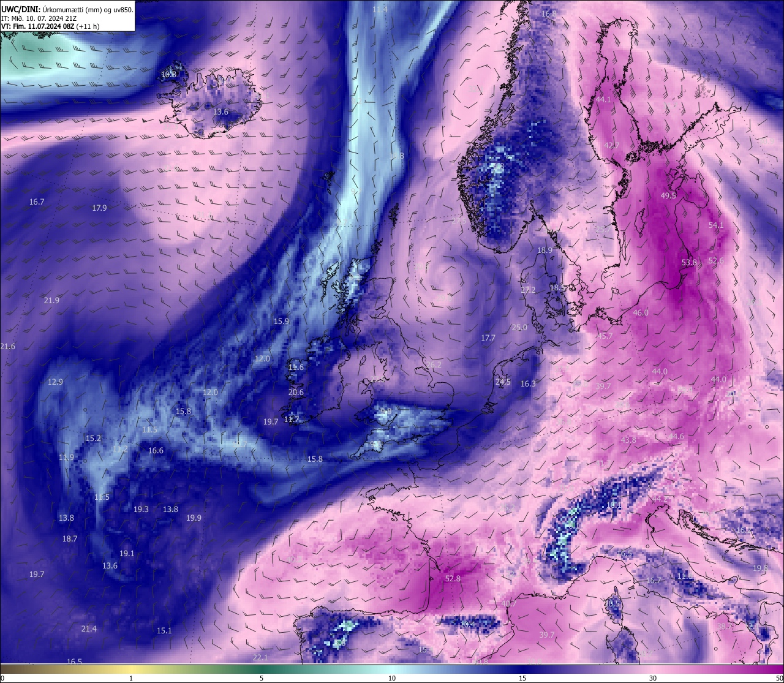Click the color scale end label 50
The width and height of the screenshot is (784, 683).
778,677
